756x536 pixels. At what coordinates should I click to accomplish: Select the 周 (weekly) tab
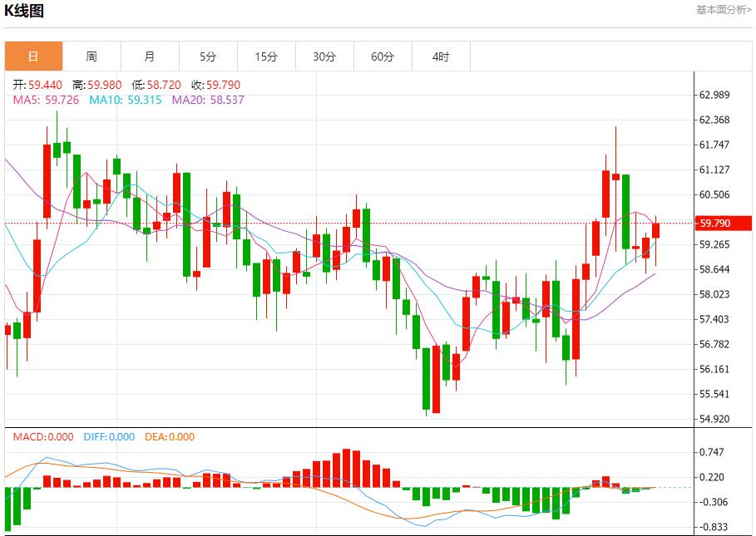pos(91,57)
